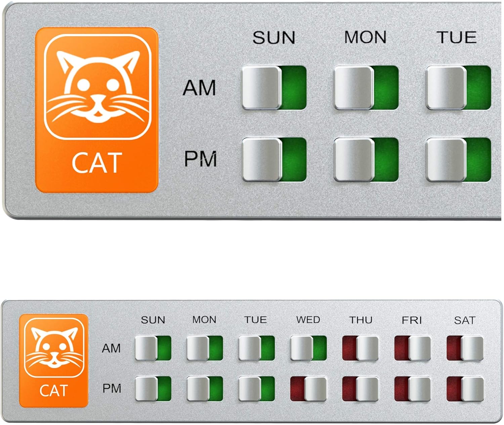The height and width of the screenshot is (425, 504).
Task: Click the large AM row label
Action: [200, 88]
